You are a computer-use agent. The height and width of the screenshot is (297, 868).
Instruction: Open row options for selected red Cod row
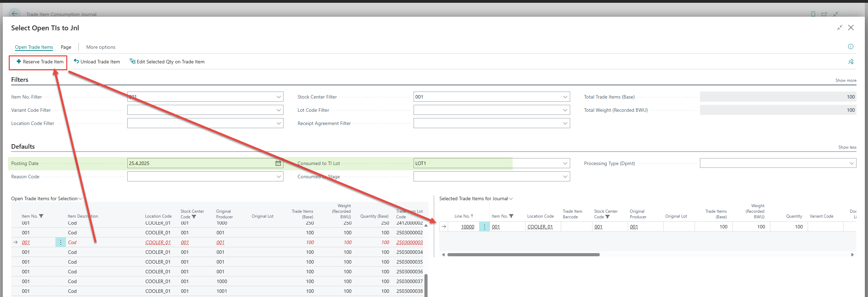[x=60, y=242]
